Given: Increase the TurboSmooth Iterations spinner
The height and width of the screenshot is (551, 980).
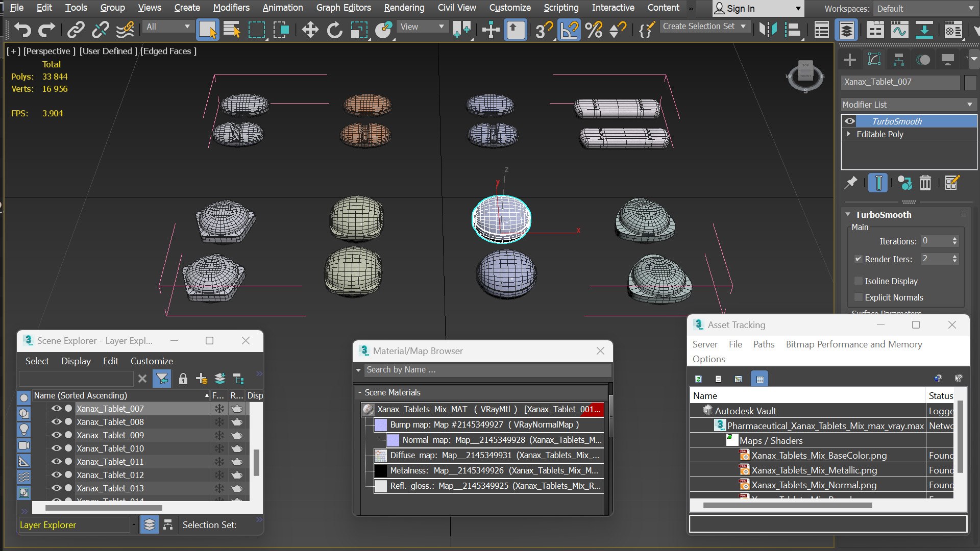Looking at the screenshot, I should coord(954,238).
